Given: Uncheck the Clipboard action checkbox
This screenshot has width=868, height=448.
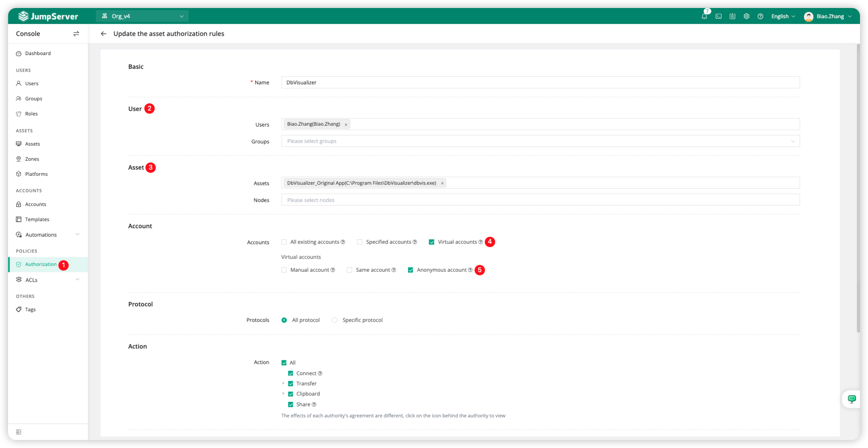Looking at the screenshot, I should (x=291, y=394).
